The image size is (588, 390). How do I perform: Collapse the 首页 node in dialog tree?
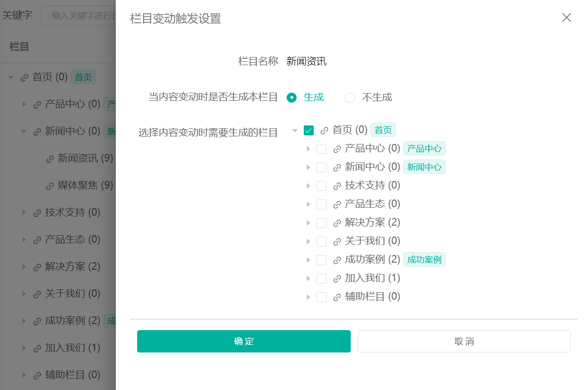(295, 130)
